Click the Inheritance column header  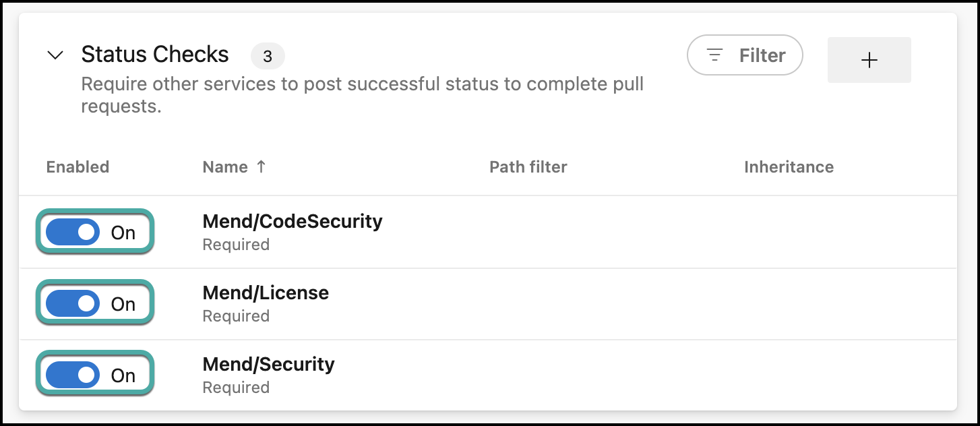click(789, 167)
